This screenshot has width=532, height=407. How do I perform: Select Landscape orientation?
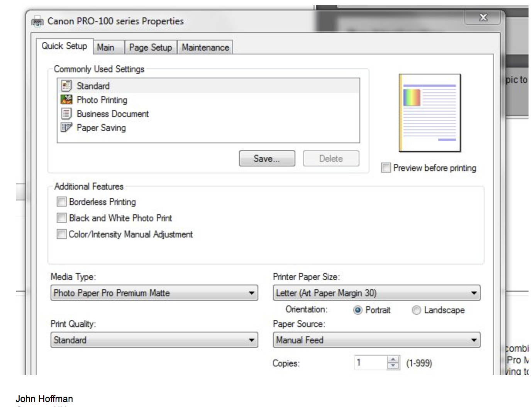point(416,310)
